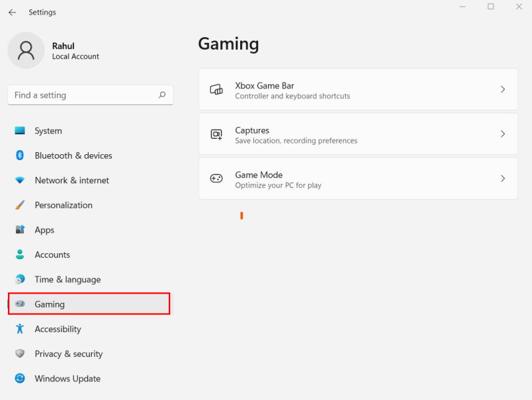Open Xbox Game Bar settings

pos(358,90)
